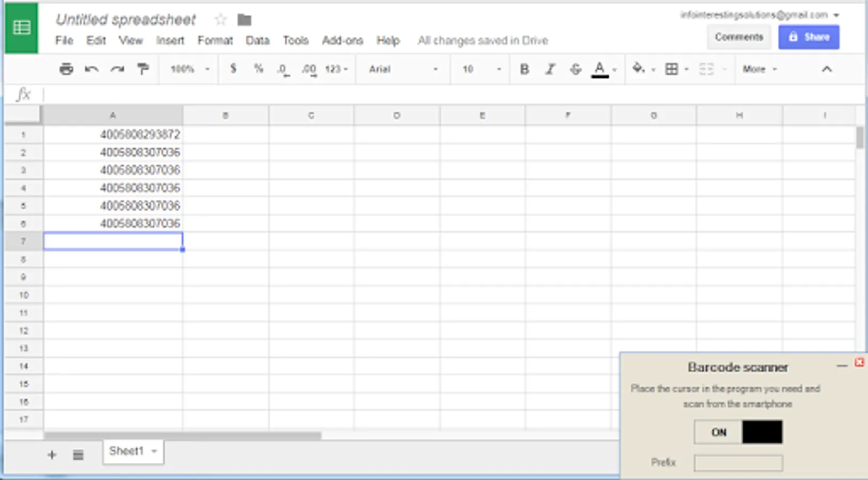Image resolution: width=868 pixels, height=480 pixels.
Task: Open the text color picker
Action: coord(600,69)
